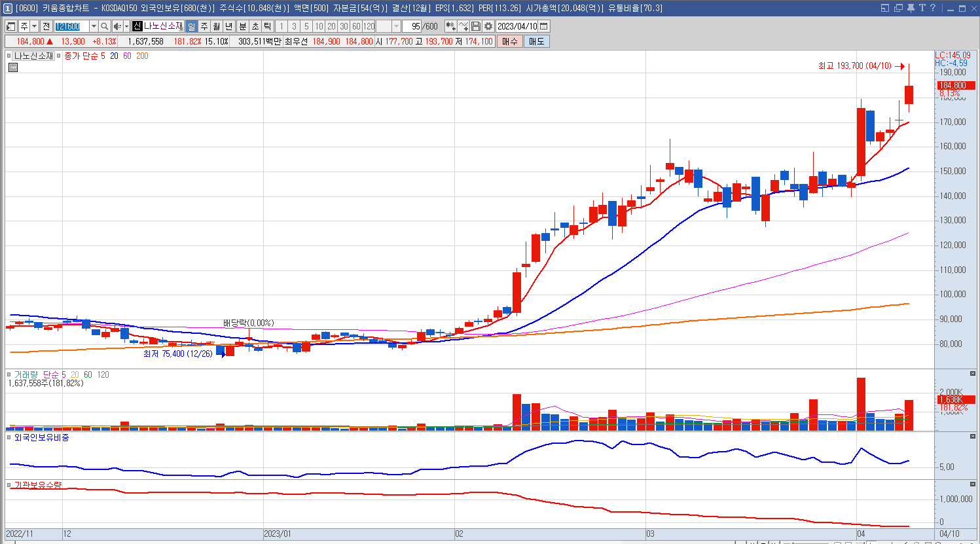The image size is (980, 544).
Task: Click the 1 interval preset button
Action: (281, 26)
